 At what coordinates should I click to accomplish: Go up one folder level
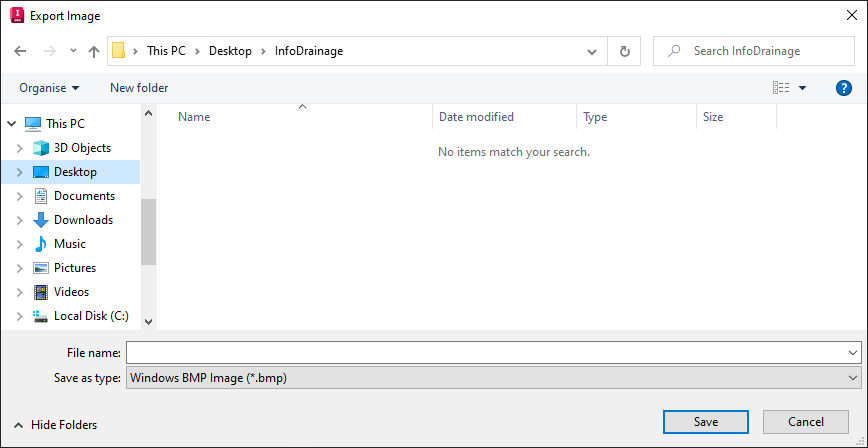(94, 52)
